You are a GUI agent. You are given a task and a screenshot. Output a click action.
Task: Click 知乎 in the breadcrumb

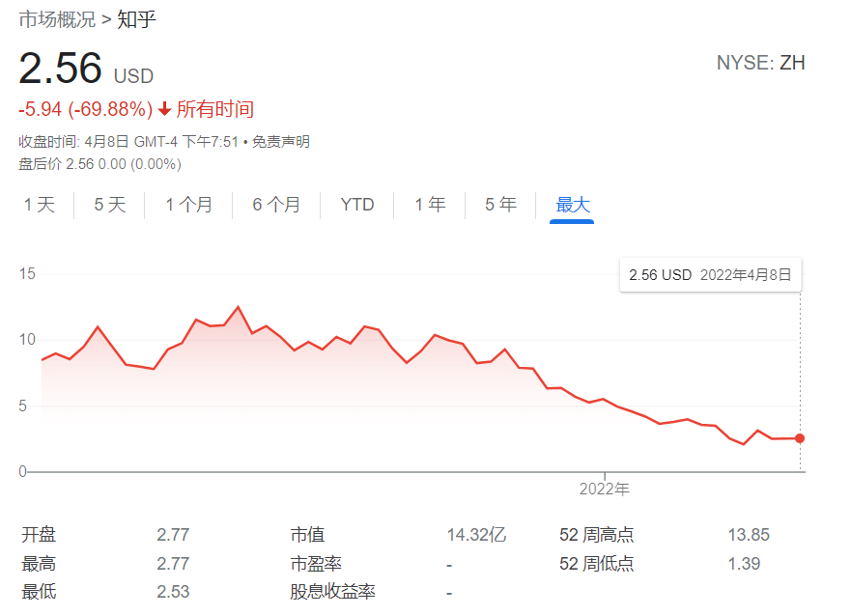click(136, 19)
